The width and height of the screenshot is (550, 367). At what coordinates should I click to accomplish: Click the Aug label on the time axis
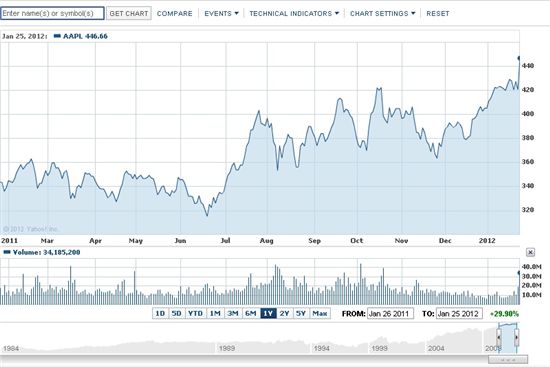267,241
